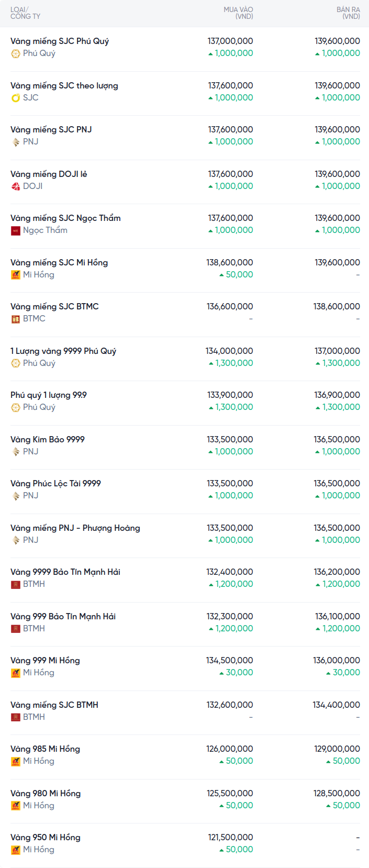Click Vàng 985 Mi Hồng product name

pyautogui.click(x=45, y=749)
